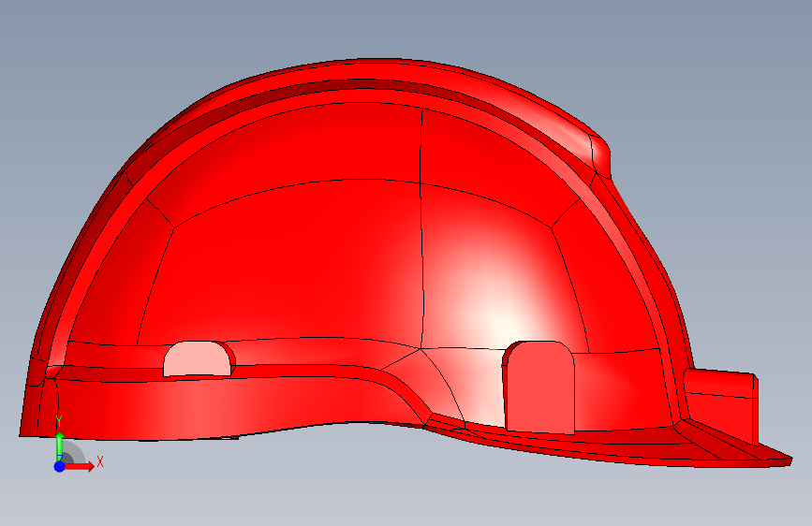The width and height of the screenshot is (812, 526).
Task: Select the rectangular clip tab near the brim
Action: click(539, 387)
